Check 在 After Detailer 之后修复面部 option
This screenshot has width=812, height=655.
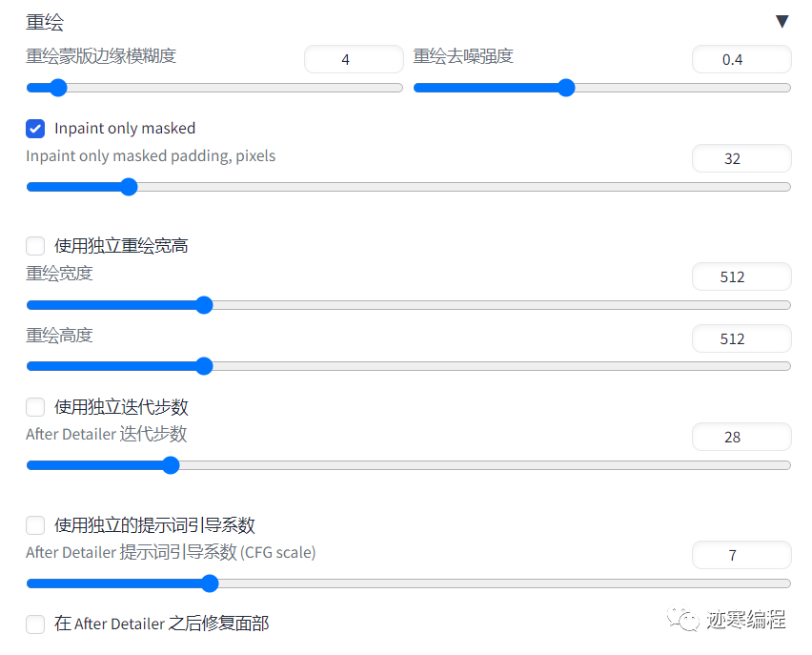pos(35,624)
